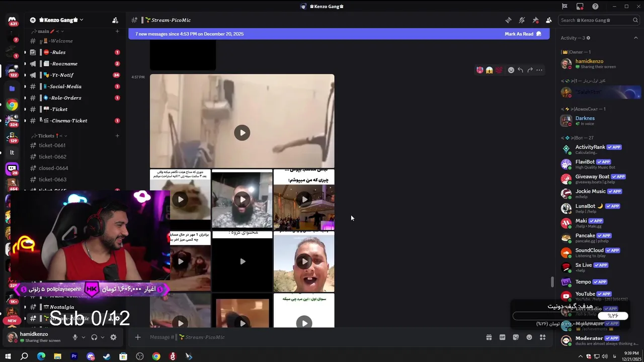Collapse the Tickets channel category
Viewport: 644px width, 362px height.
(49, 136)
